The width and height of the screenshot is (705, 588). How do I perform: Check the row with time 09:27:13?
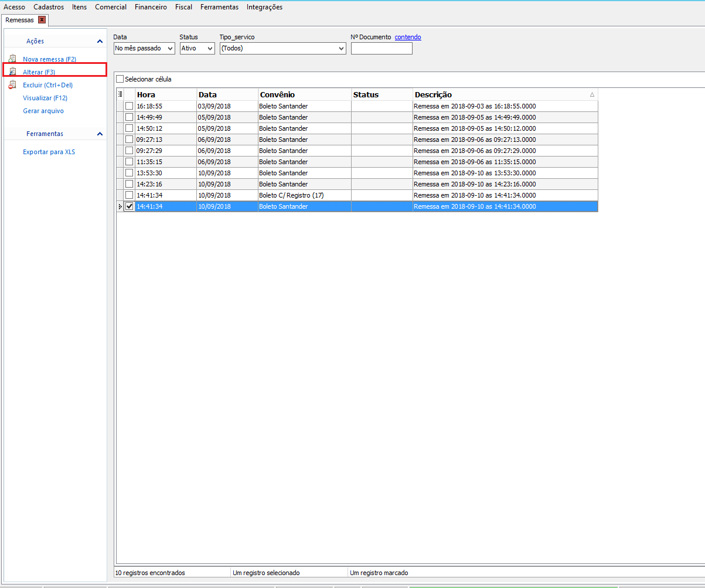[129, 140]
